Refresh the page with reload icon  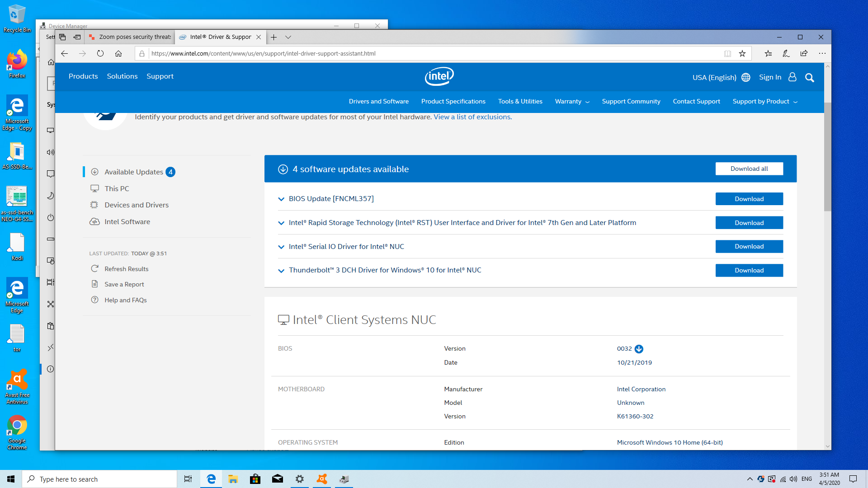click(x=100, y=53)
